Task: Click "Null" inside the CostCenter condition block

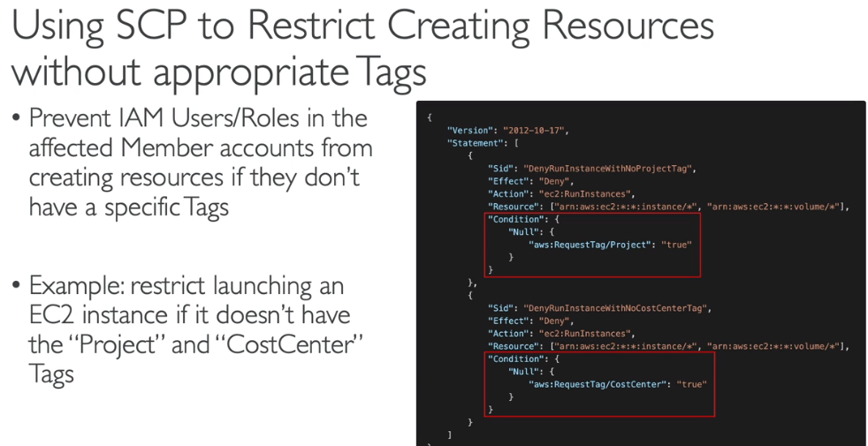Action: click(524, 372)
